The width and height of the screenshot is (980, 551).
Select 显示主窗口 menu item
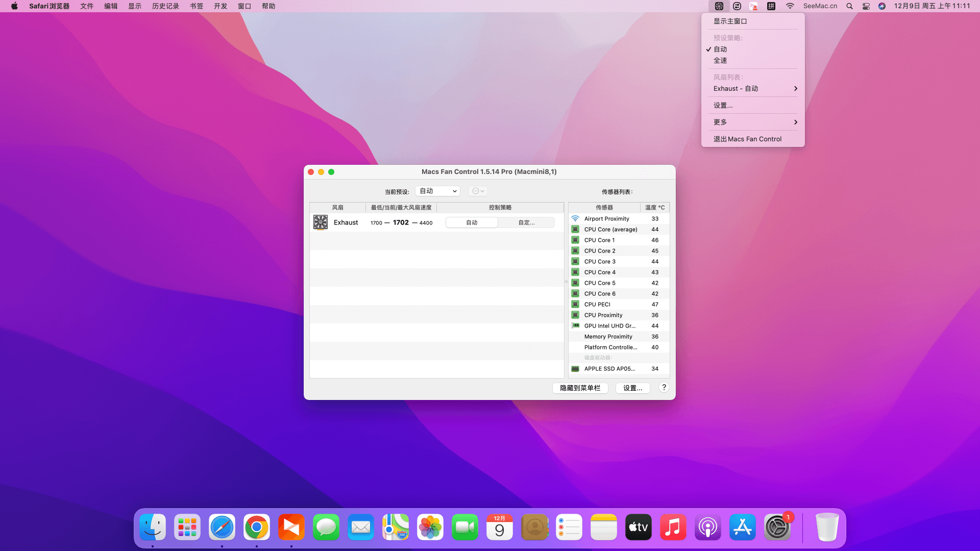753,21
